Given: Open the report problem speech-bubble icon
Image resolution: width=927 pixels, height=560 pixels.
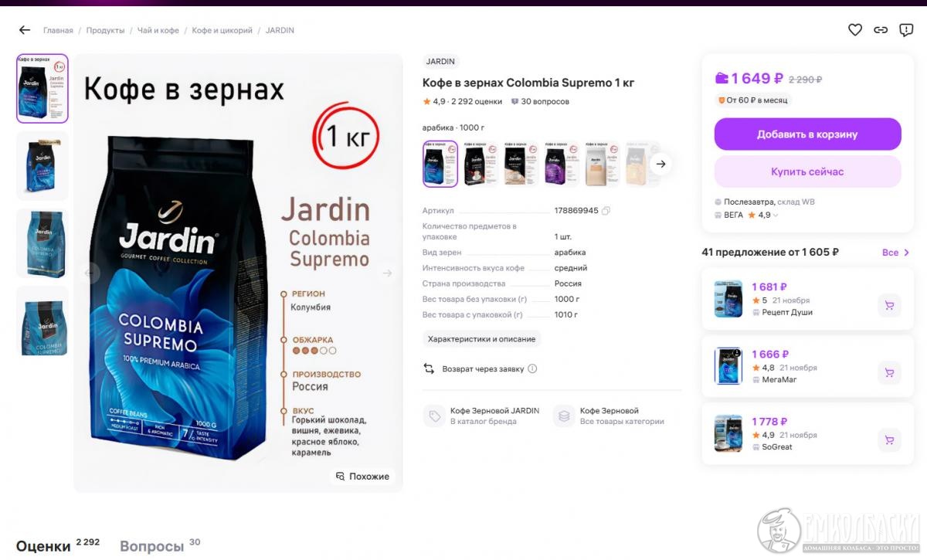Looking at the screenshot, I should coord(906,30).
